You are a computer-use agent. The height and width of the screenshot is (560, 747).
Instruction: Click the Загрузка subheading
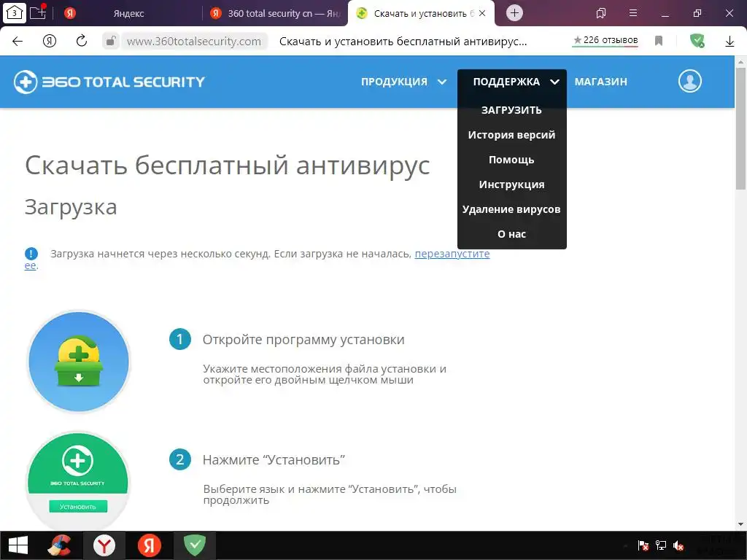(71, 208)
